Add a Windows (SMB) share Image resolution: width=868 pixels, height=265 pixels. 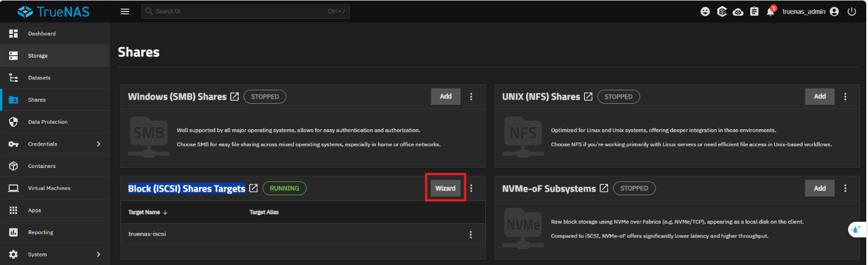[446, 96]
